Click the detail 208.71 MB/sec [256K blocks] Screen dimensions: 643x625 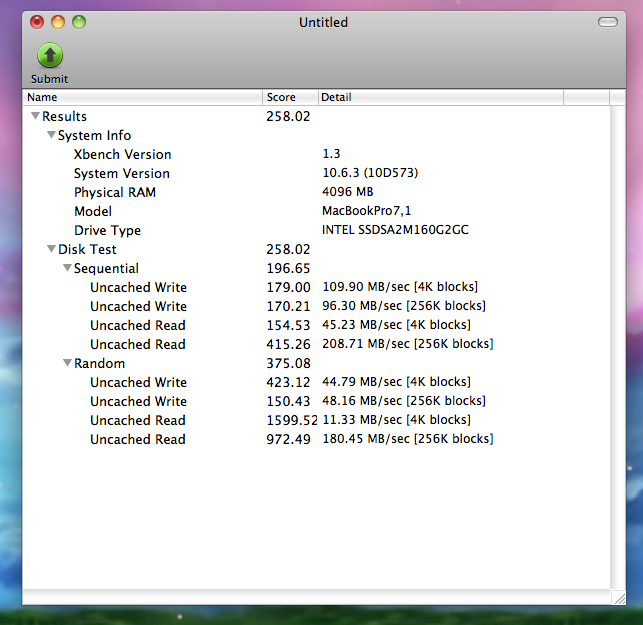[408, 344]
